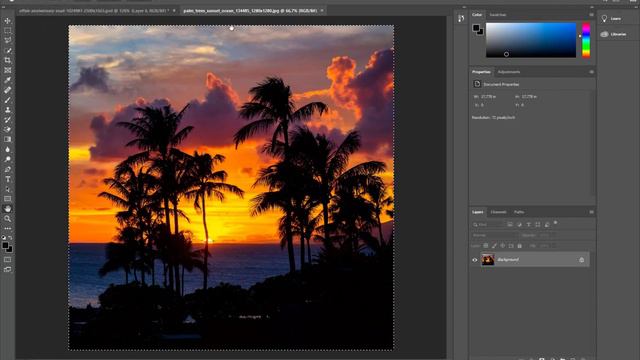Open the Properties panel options menu

click(x=591, y=72)
